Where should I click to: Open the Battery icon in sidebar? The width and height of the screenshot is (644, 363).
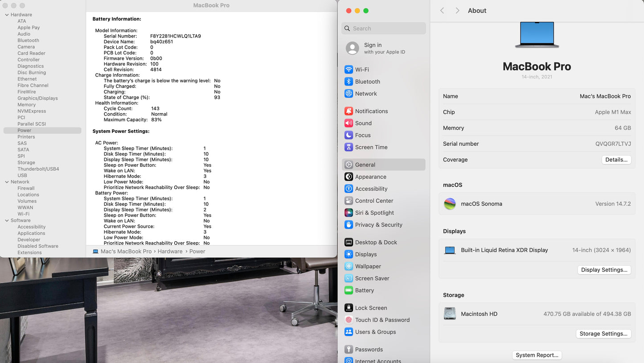tap(349, 290)
